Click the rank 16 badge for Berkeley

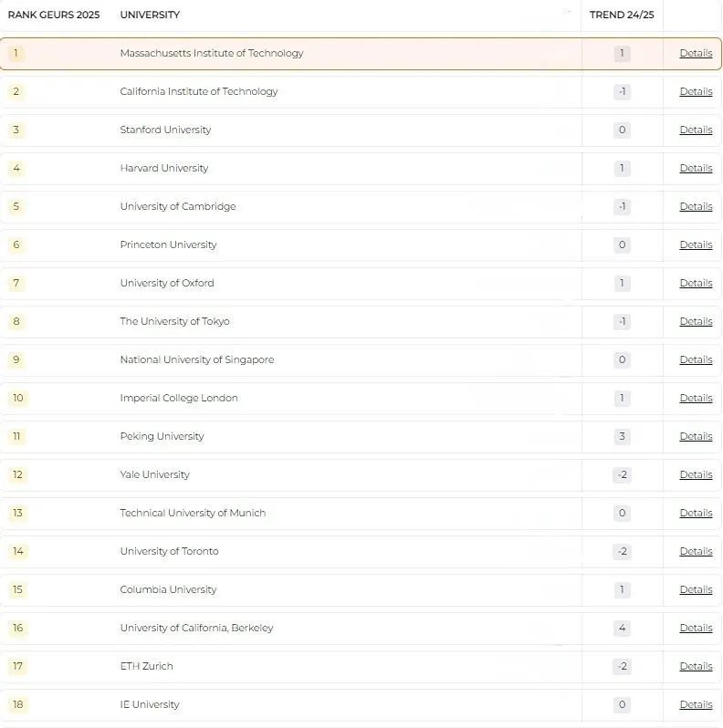[x=16, y=628]
